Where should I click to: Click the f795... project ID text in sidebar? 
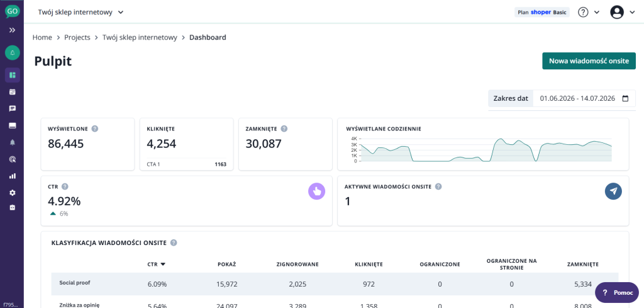click(x=11, y=305)
